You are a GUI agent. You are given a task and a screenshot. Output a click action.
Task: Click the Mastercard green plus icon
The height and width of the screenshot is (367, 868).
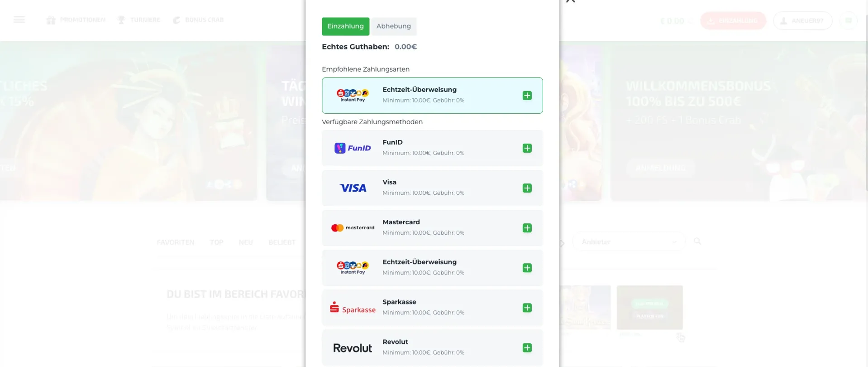(x=527, y=228)
